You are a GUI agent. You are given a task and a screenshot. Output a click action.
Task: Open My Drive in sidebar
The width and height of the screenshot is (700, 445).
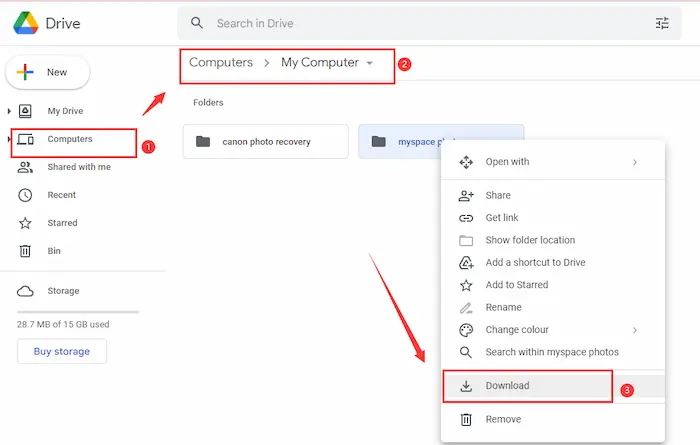pyautogui.click(x=65, y=111)
